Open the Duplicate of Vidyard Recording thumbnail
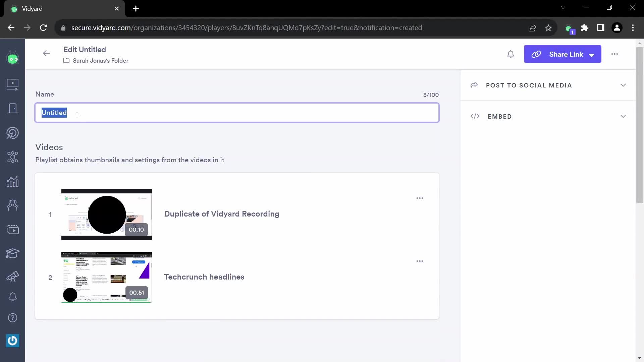Screen dimensions: 644x362 [x=107, y=215]
